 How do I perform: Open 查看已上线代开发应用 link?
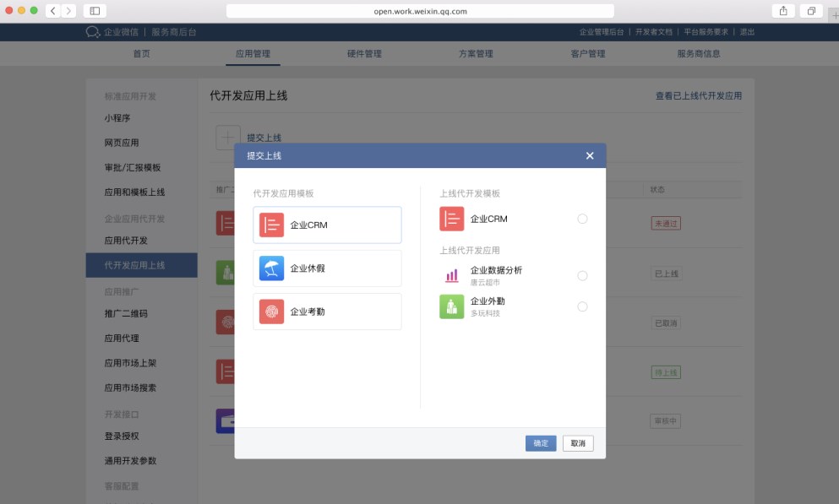698,96
